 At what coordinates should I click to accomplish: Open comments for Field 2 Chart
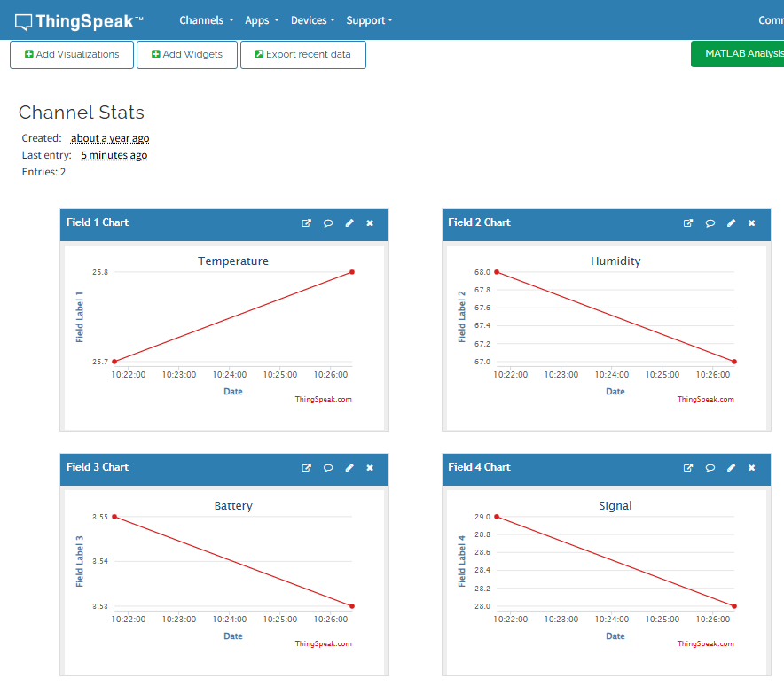point(710,223)
